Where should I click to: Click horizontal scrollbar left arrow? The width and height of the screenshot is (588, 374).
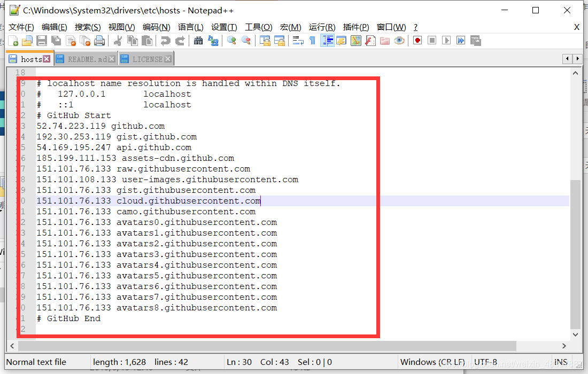pos(12,346)
